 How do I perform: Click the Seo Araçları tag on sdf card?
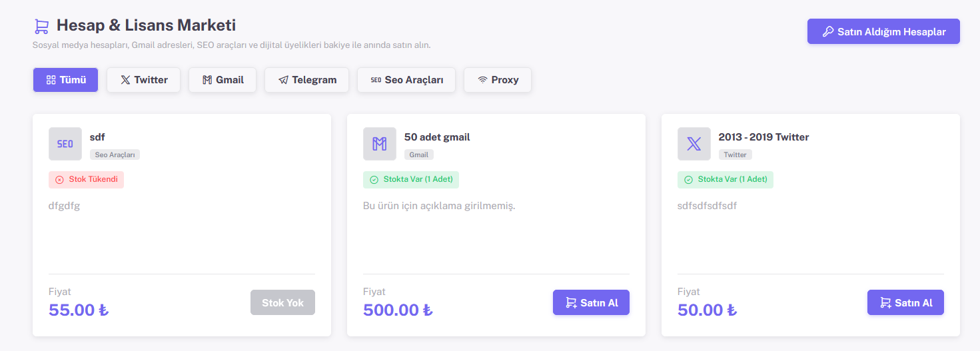pyautogui.click(x=115, y=155)
